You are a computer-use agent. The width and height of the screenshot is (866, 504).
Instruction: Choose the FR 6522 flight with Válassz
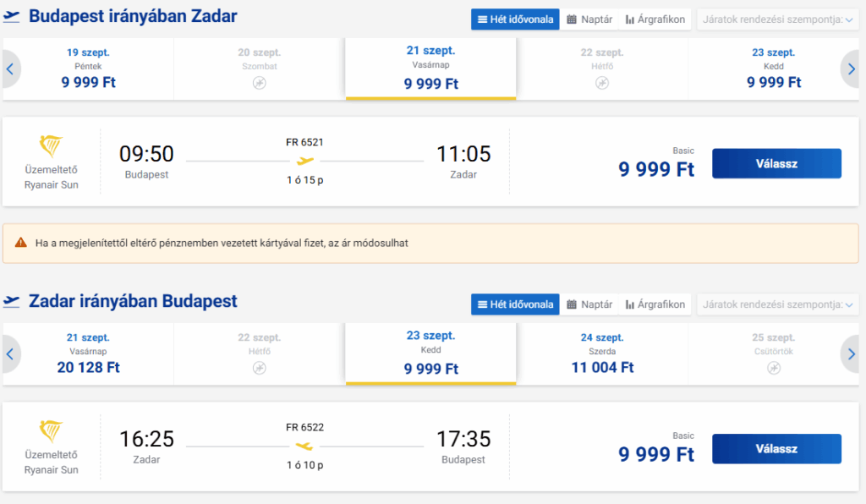pos(776,449)
